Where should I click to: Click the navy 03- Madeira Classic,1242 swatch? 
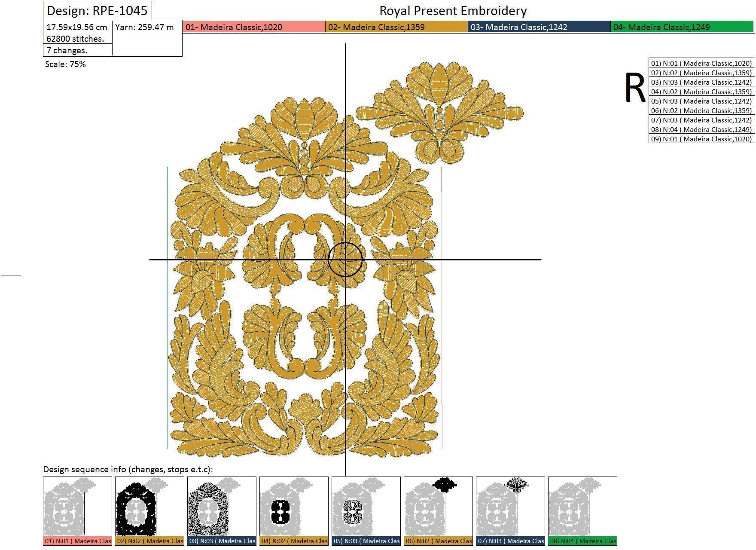click(539, 27)
